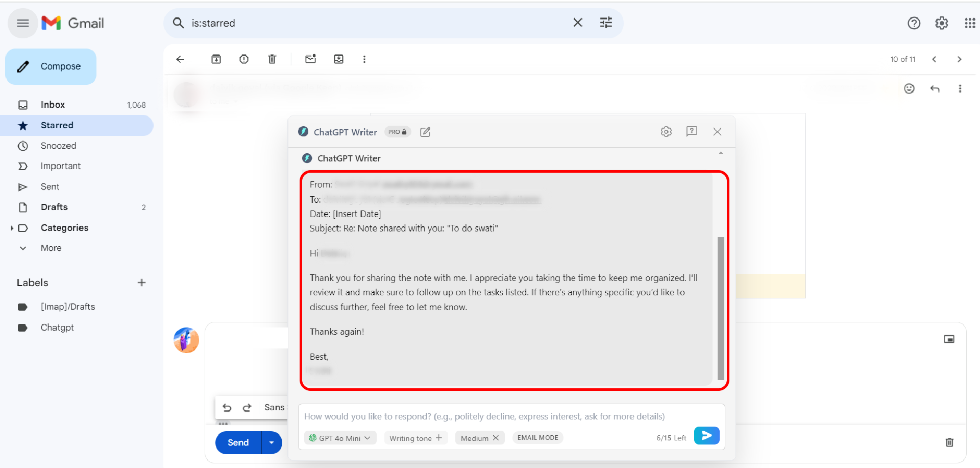980x468 pixels.
Task: Archive this conversation
Action: 216,59
